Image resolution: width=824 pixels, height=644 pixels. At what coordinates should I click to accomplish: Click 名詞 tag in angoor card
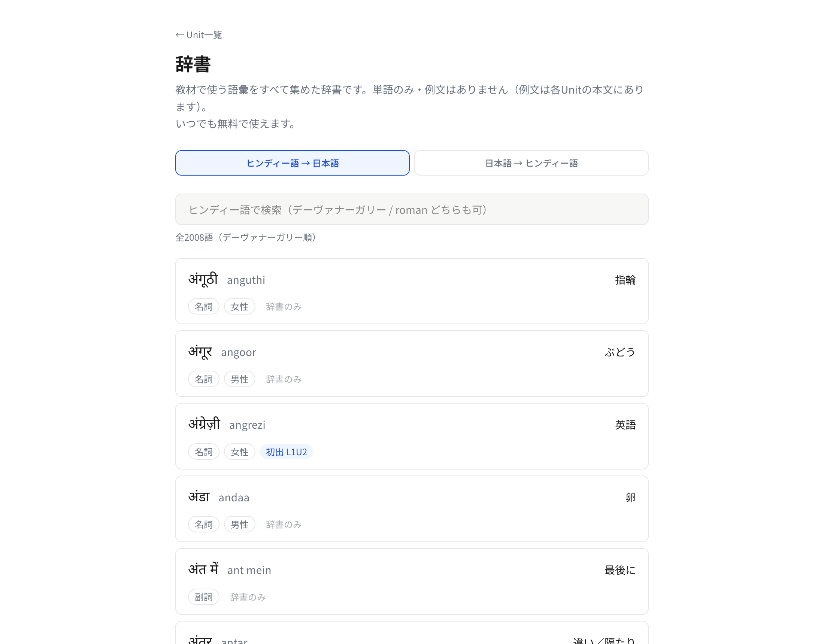(x=203, y=379)
